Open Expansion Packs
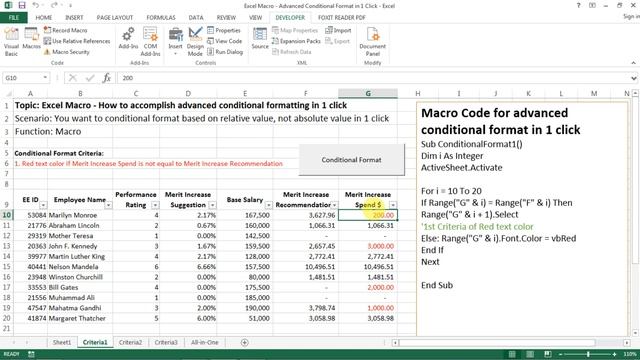This screenshot has width=640, height=360. tap(296, 41)
